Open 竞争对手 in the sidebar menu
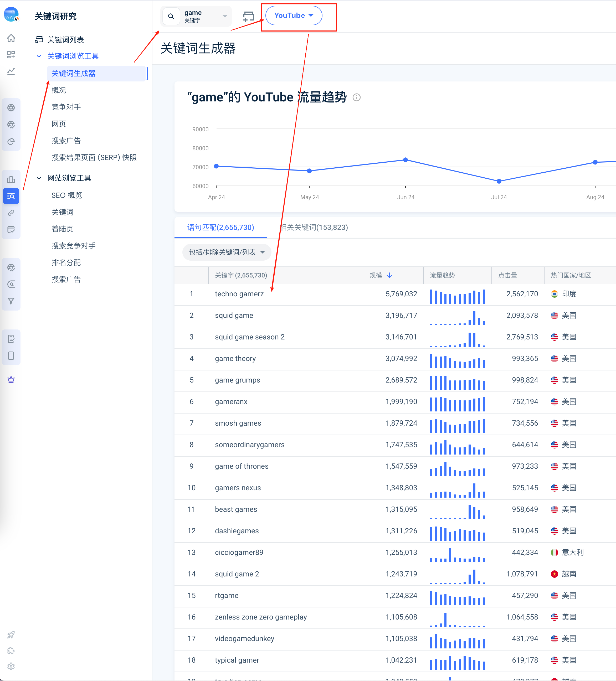 tap(66, 107)
